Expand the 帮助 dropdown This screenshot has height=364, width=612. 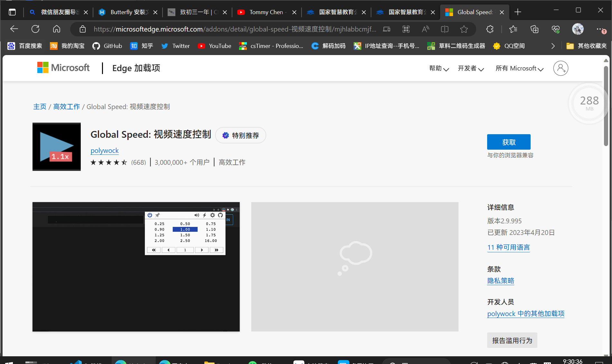click(x=439, y=68)
